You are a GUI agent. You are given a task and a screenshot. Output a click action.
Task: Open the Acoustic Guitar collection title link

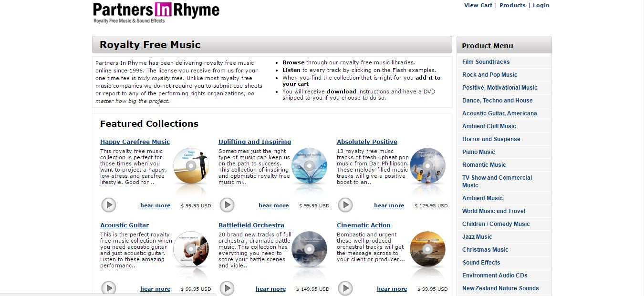pos(125,225)
